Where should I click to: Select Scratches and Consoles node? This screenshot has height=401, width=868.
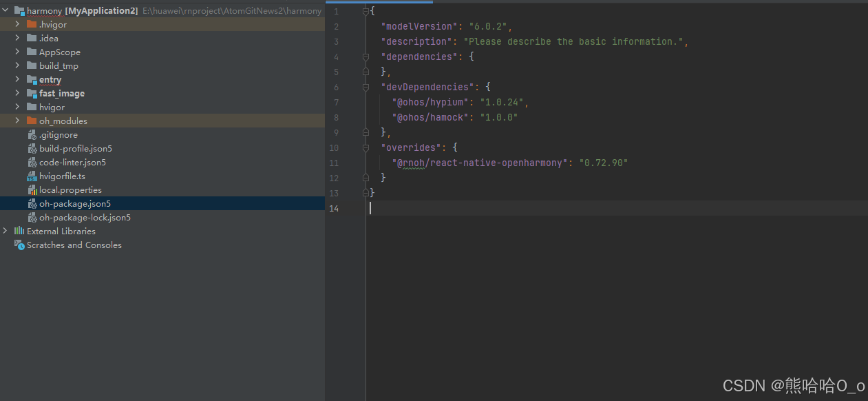(74, 245)
